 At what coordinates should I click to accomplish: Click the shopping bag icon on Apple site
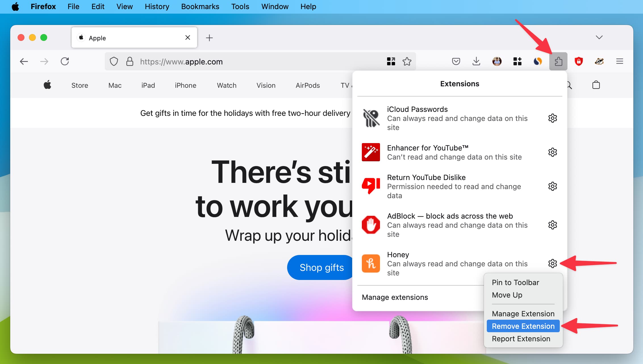tap(596, 85)
